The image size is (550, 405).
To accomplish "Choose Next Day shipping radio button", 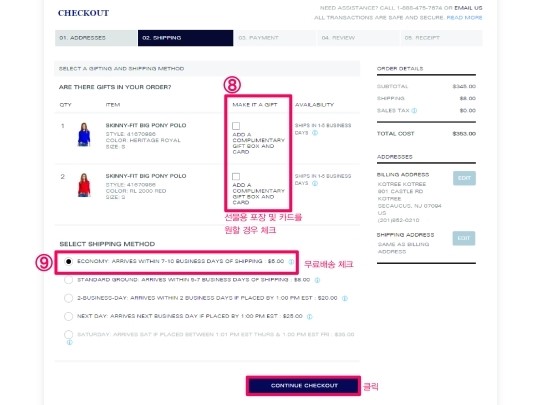I will [68, 316].
